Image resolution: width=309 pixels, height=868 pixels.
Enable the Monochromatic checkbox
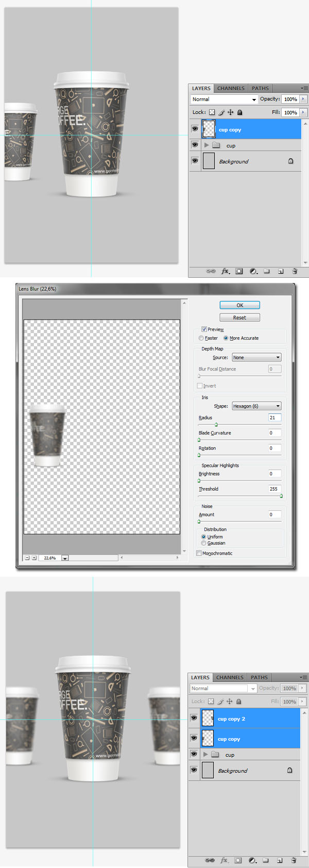click(199, 554)
